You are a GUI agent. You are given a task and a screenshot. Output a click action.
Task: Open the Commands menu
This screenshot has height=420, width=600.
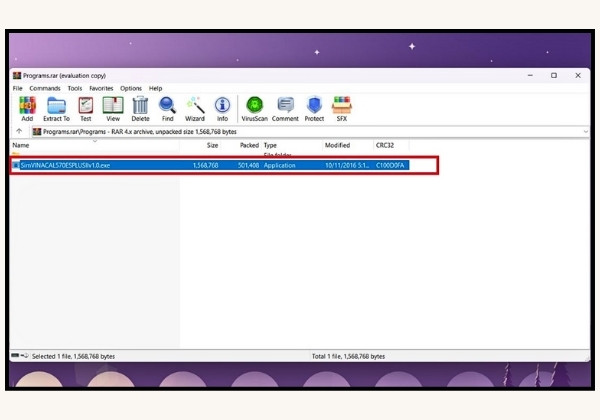tap(45, 88)
